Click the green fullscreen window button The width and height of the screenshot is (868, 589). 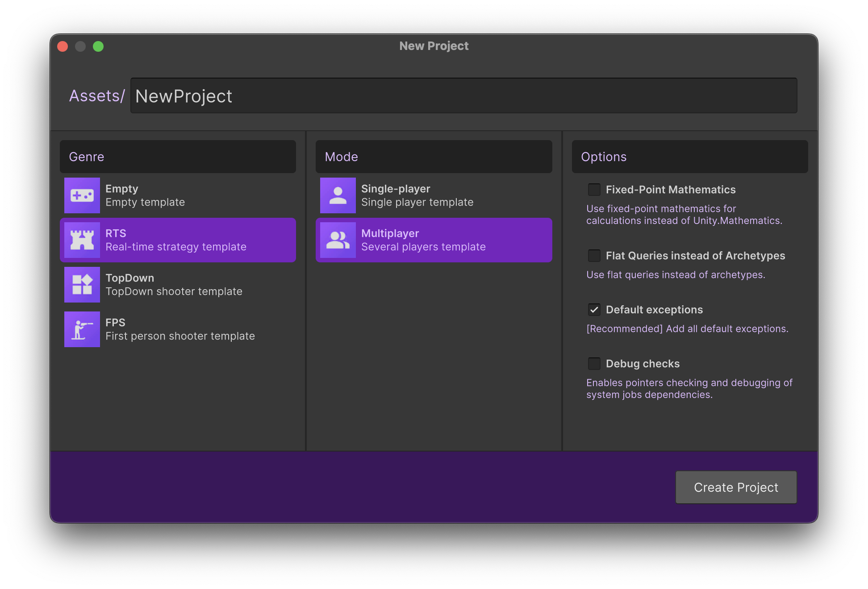coord(98,46)
